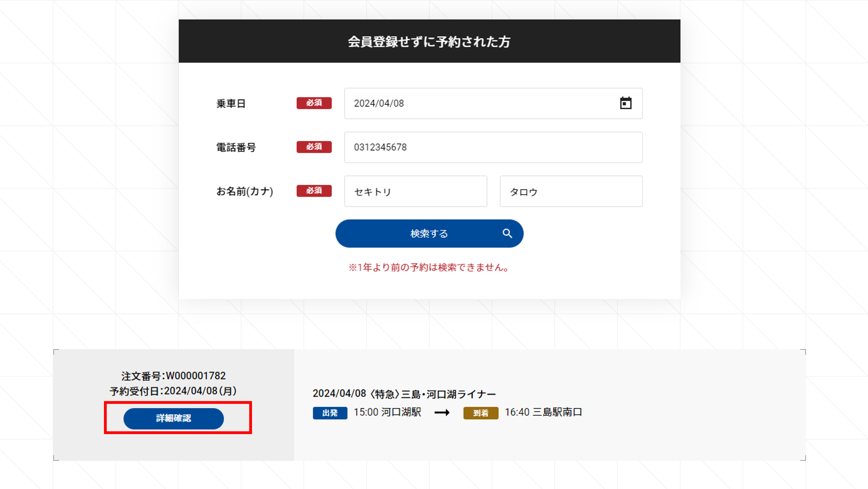Select the セキトリ surname kana field
This screenshot has width=868, height=489.
pos(415,191)
